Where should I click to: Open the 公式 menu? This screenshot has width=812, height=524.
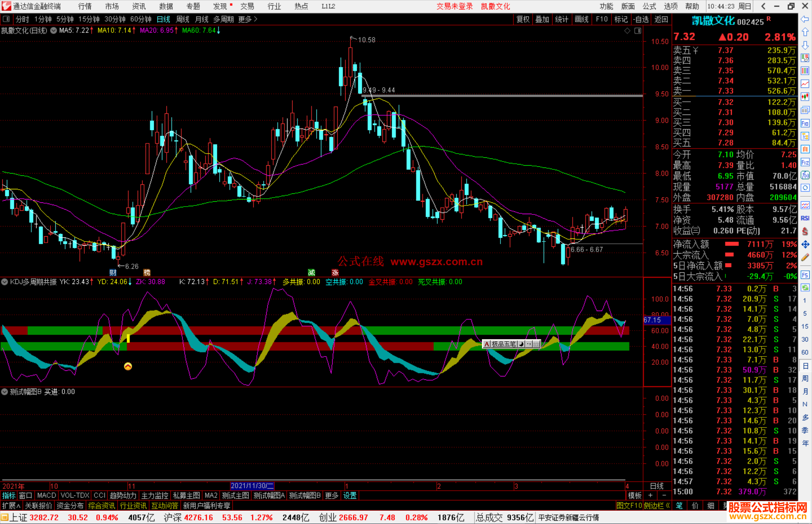tap(649, 6)
